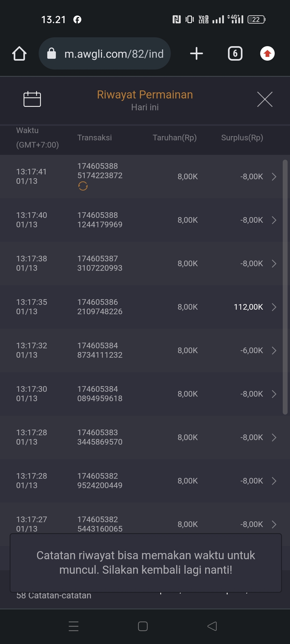Tap the Android recent apps menu button
The image size is (290, 644).
(x=74, y=626)
